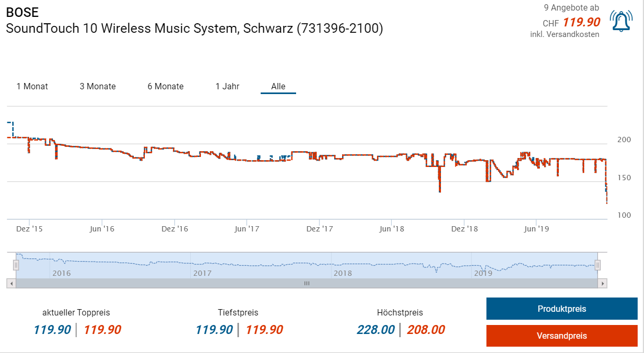Click the Höchstpreis 228.00 value
Viewport: 644px width, 353px height.
pyautogui.click(x=375, y=330)
